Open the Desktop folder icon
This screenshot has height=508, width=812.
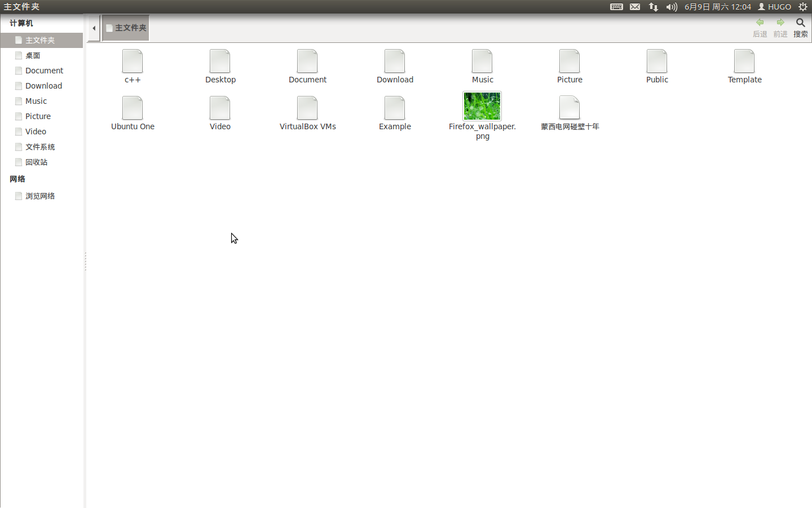point(220,61)
